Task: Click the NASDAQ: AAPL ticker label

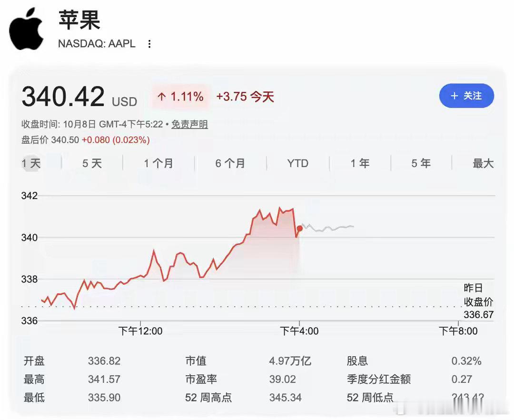Action: point(97,44)
